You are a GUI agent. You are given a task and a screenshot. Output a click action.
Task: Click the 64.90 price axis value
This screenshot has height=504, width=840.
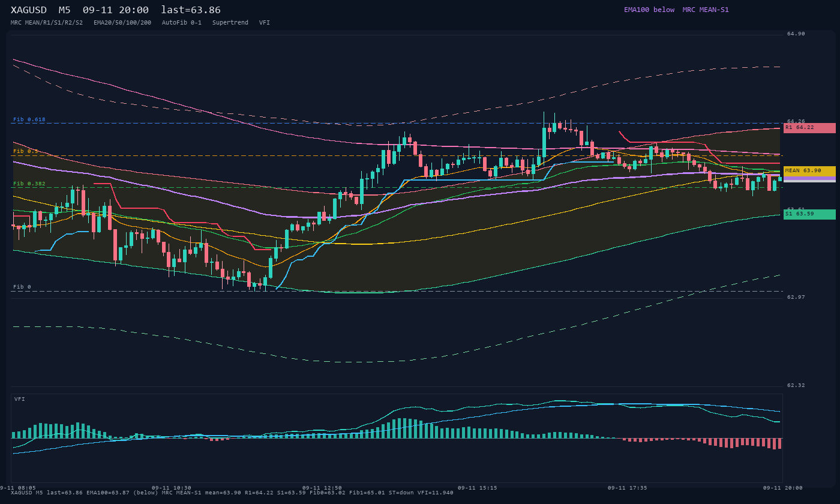click(796, 34)
